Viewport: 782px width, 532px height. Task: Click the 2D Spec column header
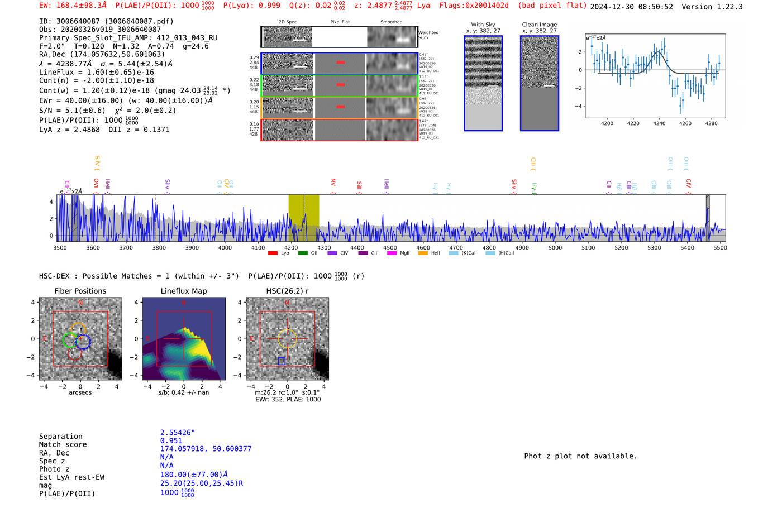point(288,22)
